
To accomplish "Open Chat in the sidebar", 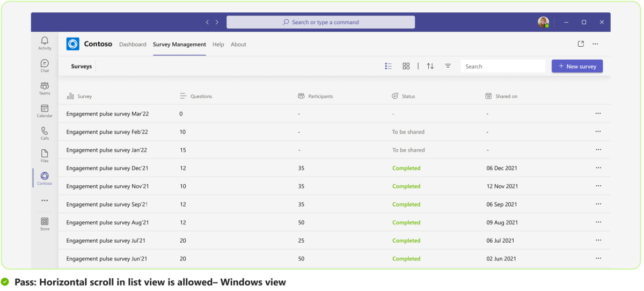I will [45, 66].
